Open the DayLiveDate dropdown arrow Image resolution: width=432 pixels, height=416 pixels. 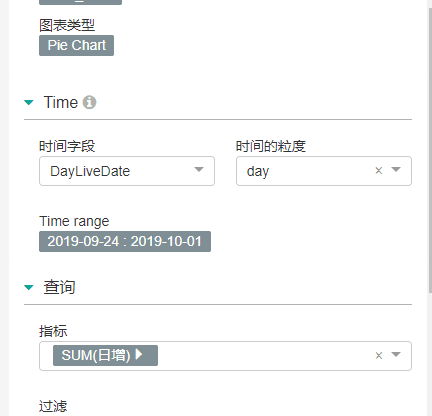[199, 170]
